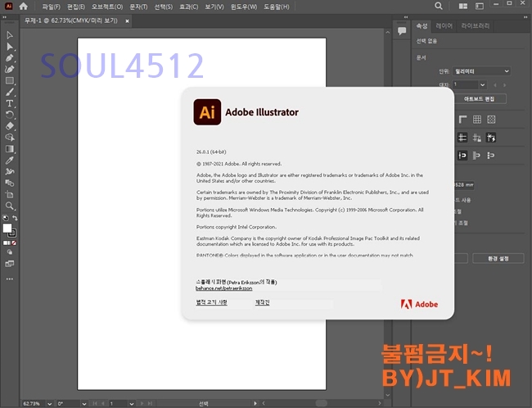Go to next artboard arrow in status bar

click(142, 404)
